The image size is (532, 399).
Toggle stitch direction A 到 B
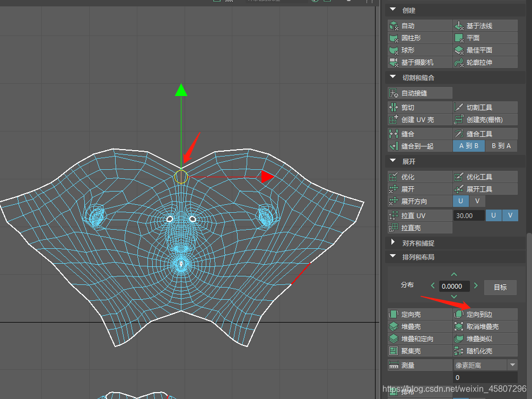coord(468,146)
